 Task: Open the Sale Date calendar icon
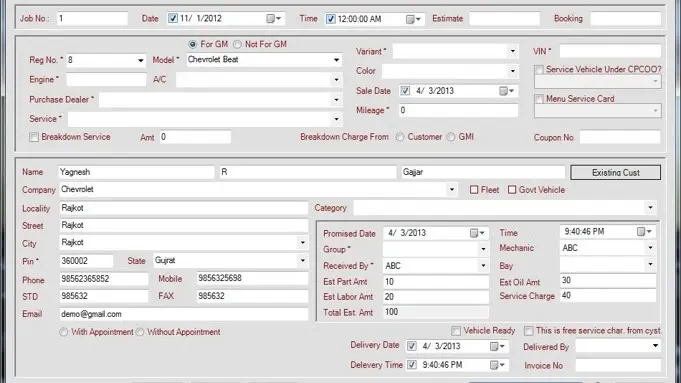(x=506, y=91)
